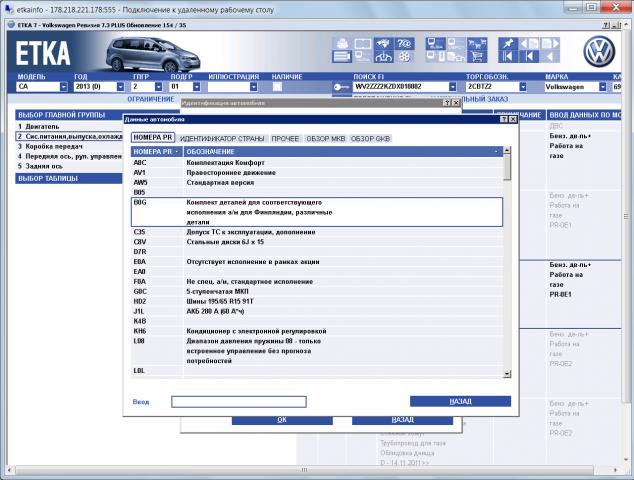Click the Ввод input field
Viewport: 634px width, 480px height.
[x=239, y=402]
